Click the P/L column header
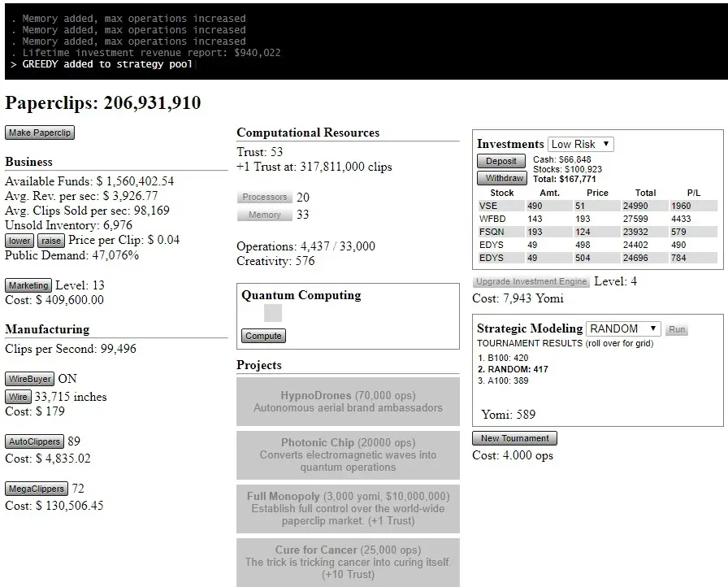 pos(694,193)
